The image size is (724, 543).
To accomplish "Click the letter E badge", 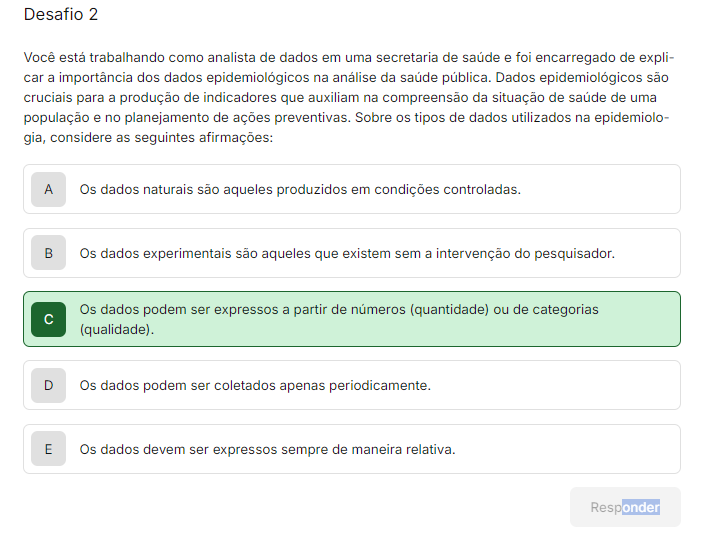I will (48, 449).
